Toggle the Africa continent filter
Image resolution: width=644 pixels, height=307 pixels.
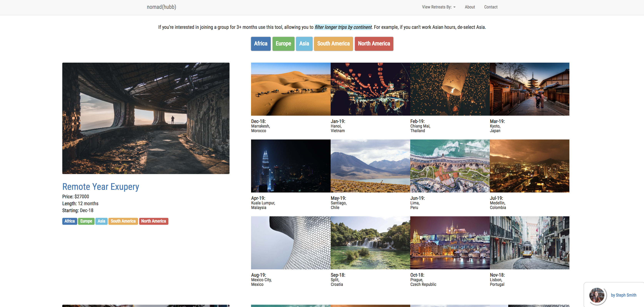pos(260,44)
